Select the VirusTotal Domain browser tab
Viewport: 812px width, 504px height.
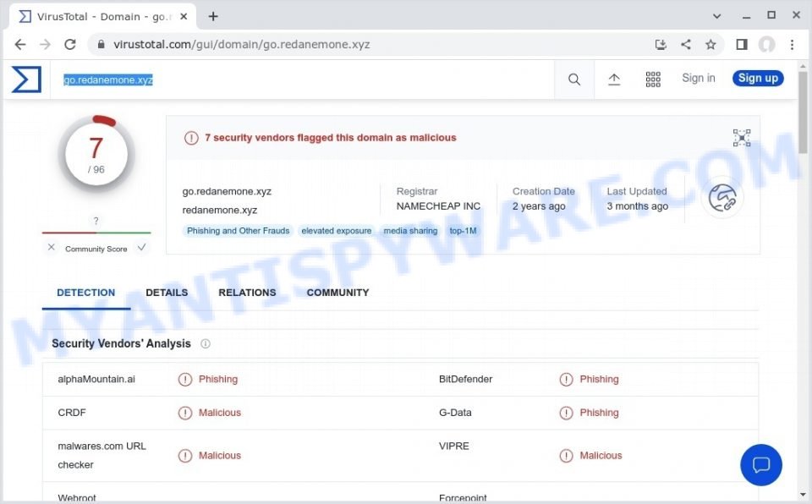click(x=102, y=17)
